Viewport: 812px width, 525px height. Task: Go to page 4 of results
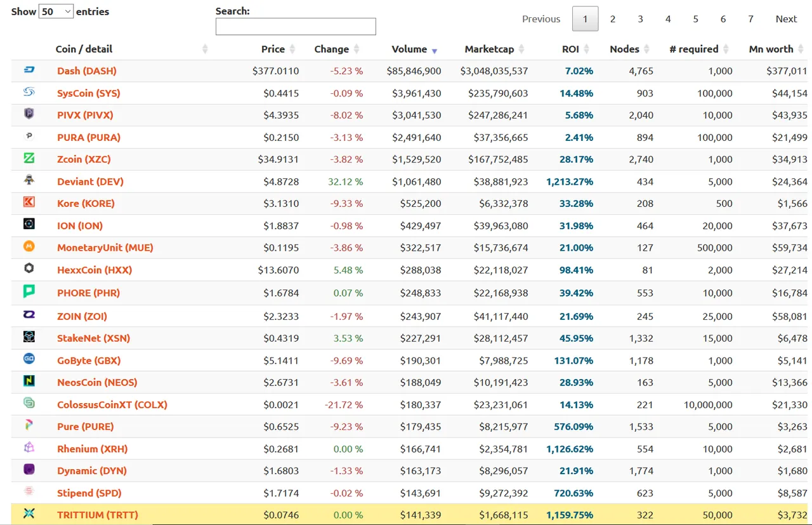(668, 19)
